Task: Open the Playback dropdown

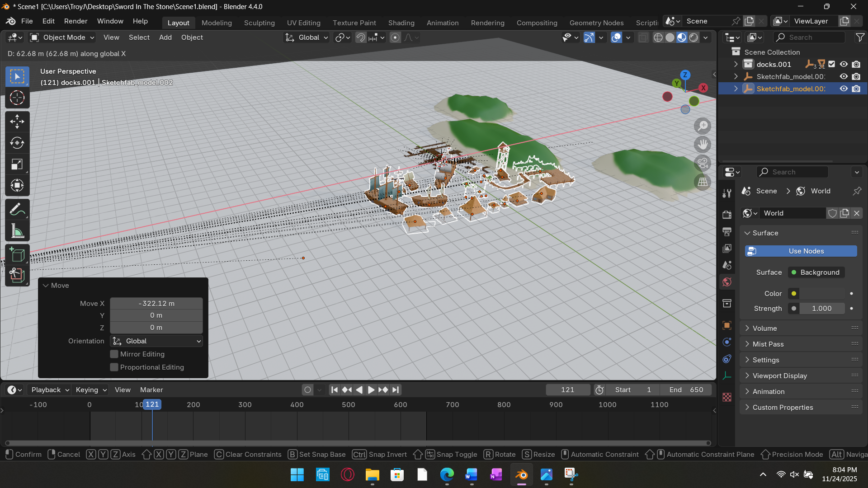Action: tap(50, 390)
